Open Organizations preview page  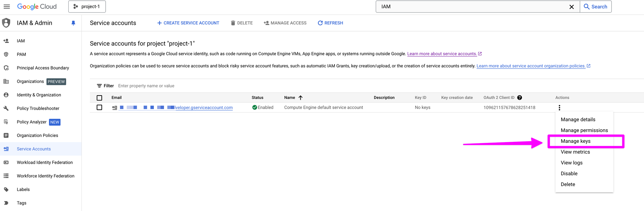pos(30,81)
